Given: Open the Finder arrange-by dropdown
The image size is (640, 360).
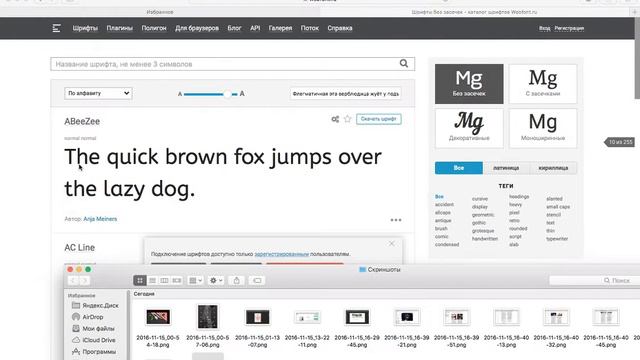Looking at the screenshot, I should click(195, 280).
